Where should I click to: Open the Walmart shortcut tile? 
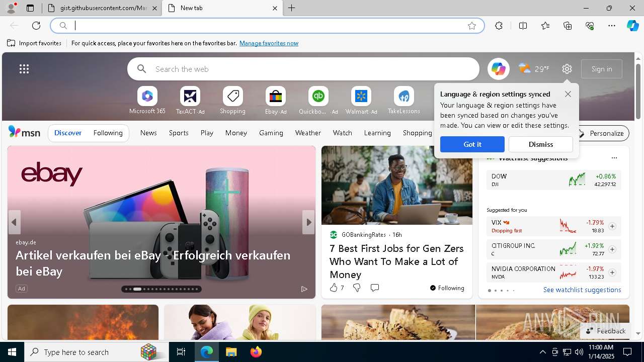click(x=361, y=101)
